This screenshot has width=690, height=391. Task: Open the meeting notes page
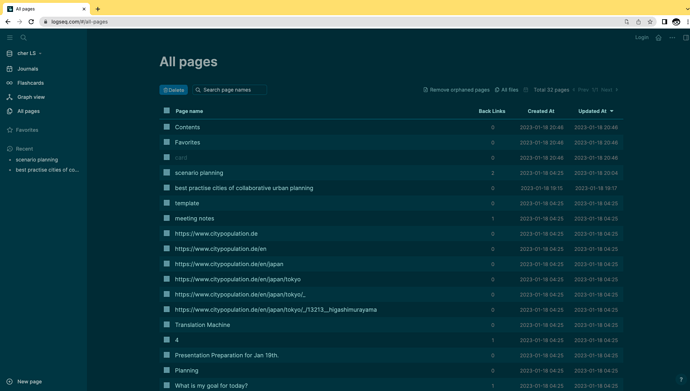(x=195, y=219)
